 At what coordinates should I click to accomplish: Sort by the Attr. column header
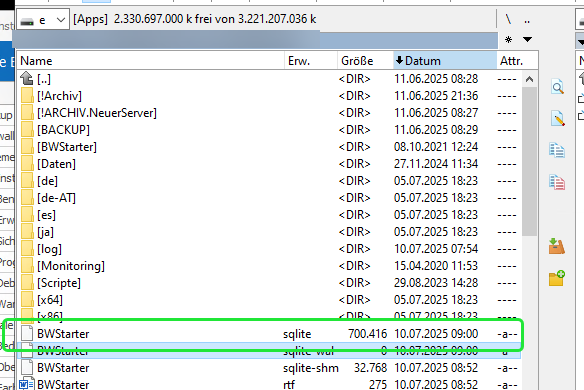(x=517, y=61)
